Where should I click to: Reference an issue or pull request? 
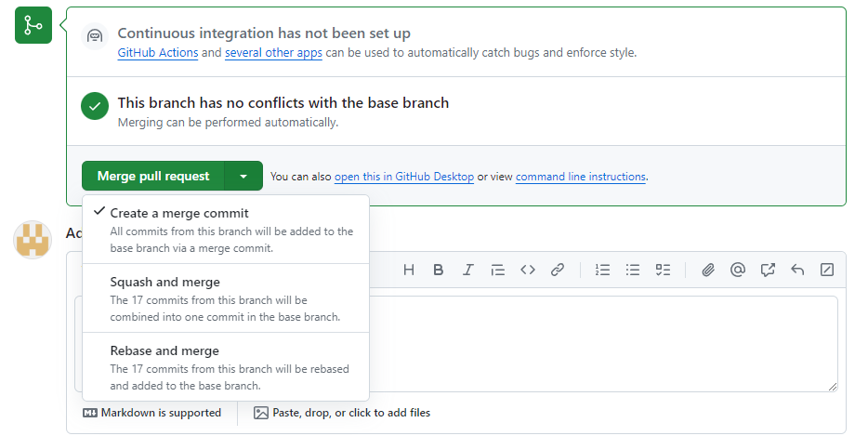pos(768,270)
